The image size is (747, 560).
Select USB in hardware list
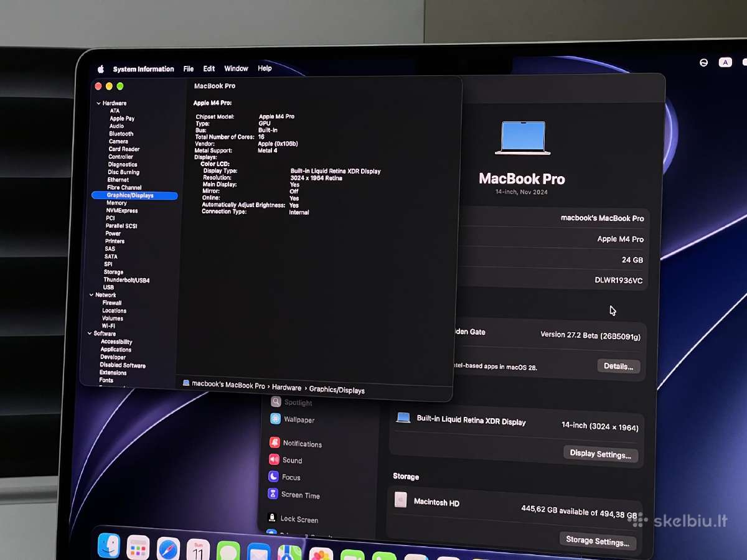pos(108,287)
